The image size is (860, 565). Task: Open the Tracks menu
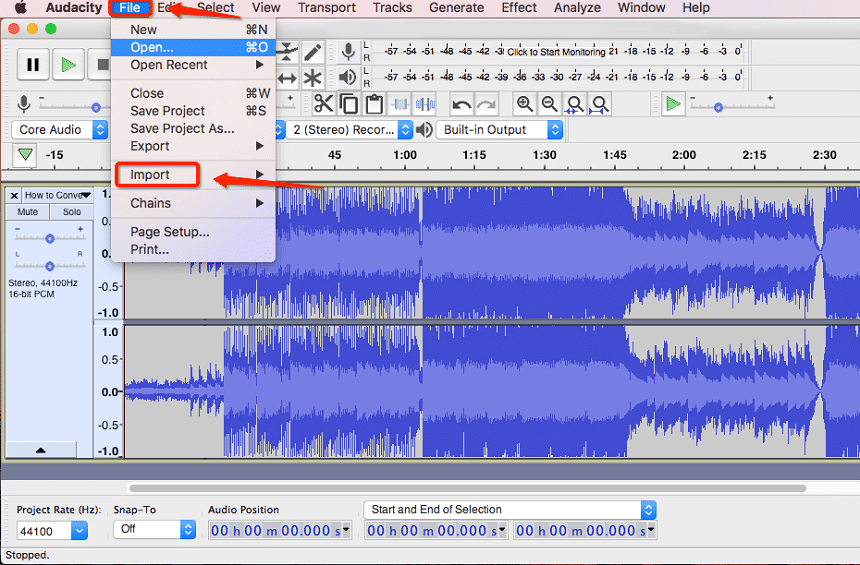[x=392, y=7]
